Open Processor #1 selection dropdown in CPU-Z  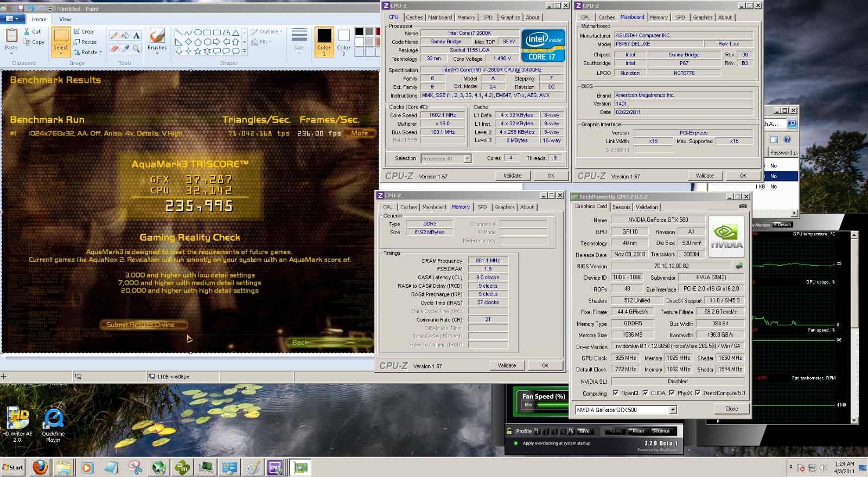[467, 158]
